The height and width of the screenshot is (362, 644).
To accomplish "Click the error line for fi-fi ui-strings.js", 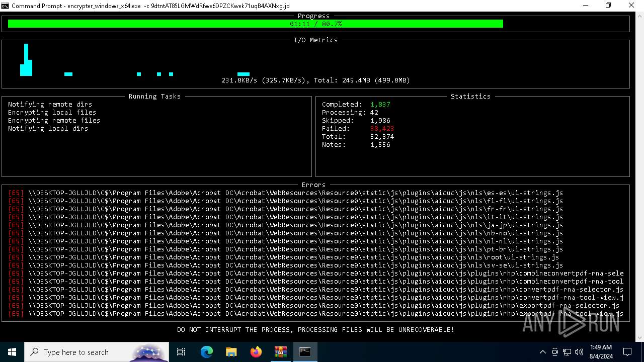I will tap(286, 201).
